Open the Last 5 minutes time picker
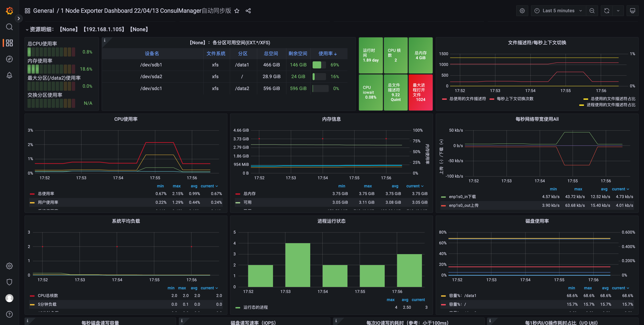Viewport: 644px width, 325px height. (558, 11)
